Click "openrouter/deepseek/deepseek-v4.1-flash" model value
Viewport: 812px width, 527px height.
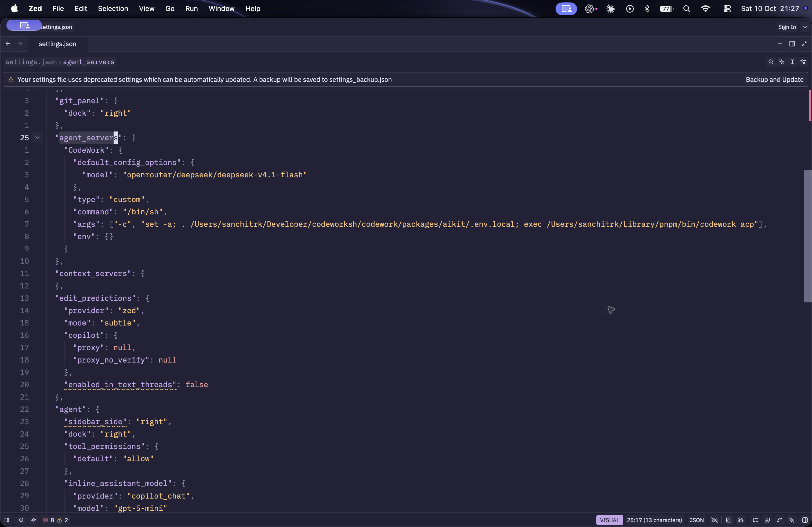coord(215,174)
